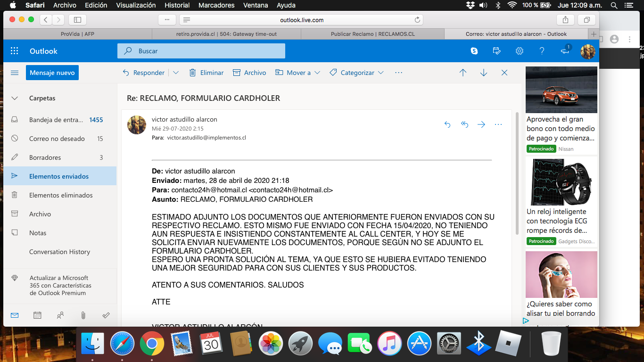This screenshot has width=644, height=362.
Task: Switch to retiro.provida.cl Gateway time-out tab
Action: [x=226, y=34]
